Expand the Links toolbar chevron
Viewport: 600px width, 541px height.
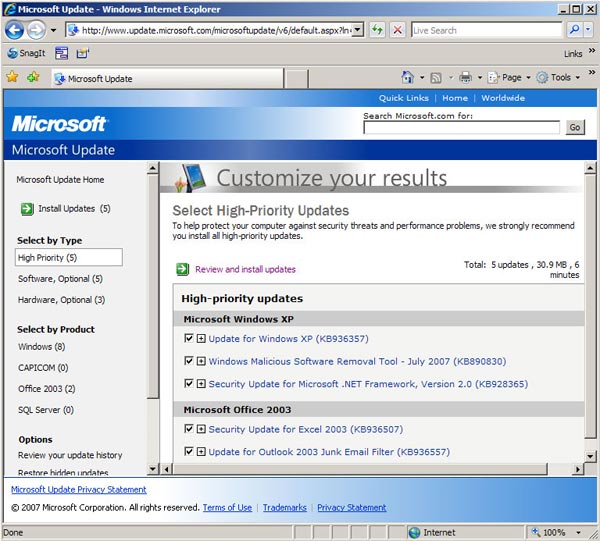click(x=592, y=51)
